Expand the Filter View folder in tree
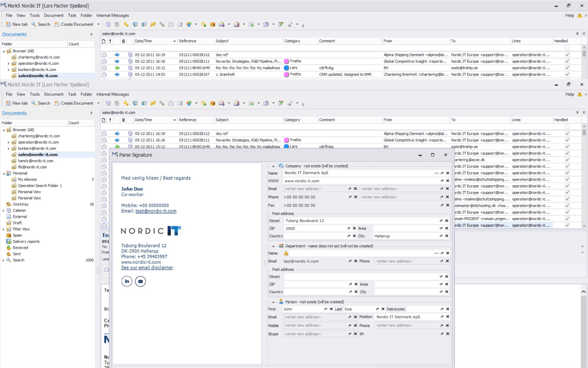The height and width of the screenshot is (368, 588). (4, 229)
